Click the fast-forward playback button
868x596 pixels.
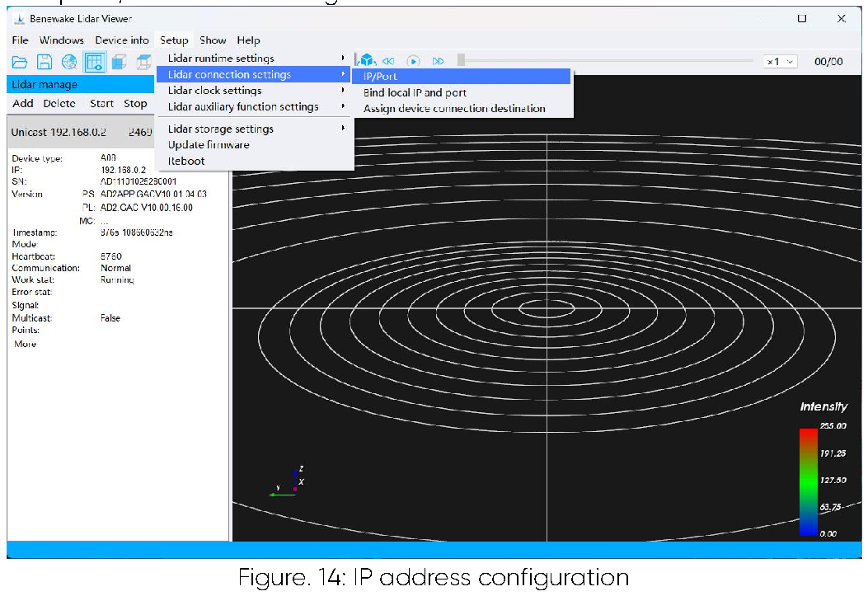point(438,62)
